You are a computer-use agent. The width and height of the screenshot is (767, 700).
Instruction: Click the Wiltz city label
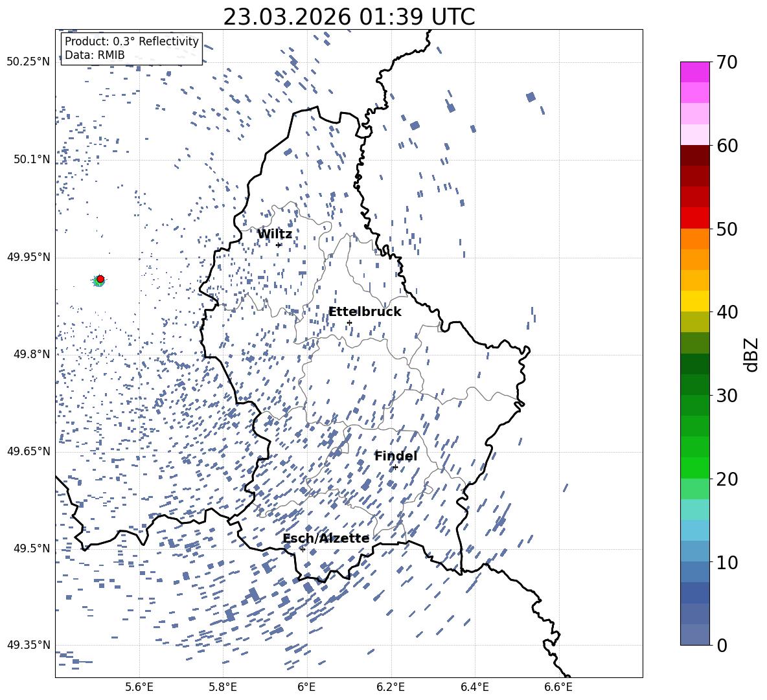click(x=275, y=234)
